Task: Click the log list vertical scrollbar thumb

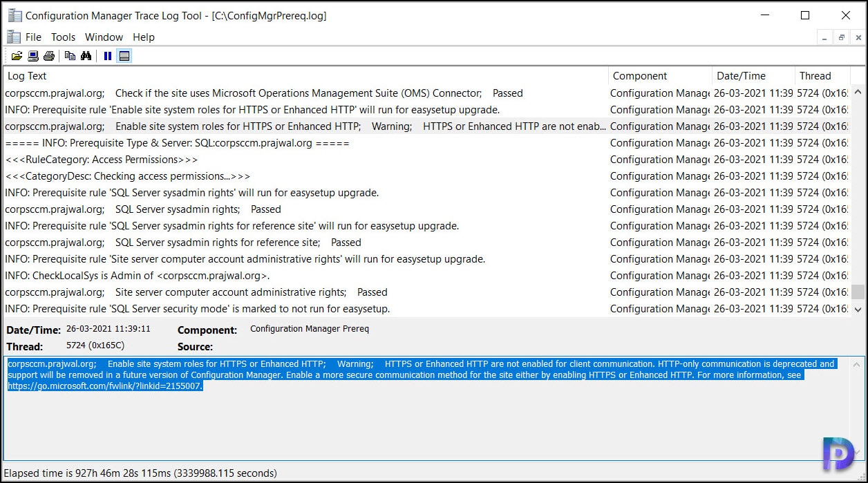Action: (x=858, y=292)
